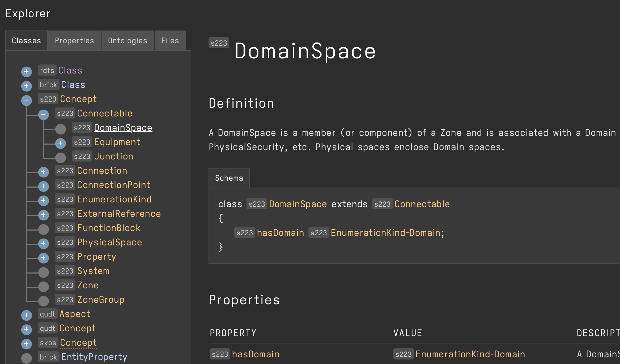The width and height of the screenshot is (620, 364).
Task: Expand the qudt Aspect plus icon
Action: (26, 315)
